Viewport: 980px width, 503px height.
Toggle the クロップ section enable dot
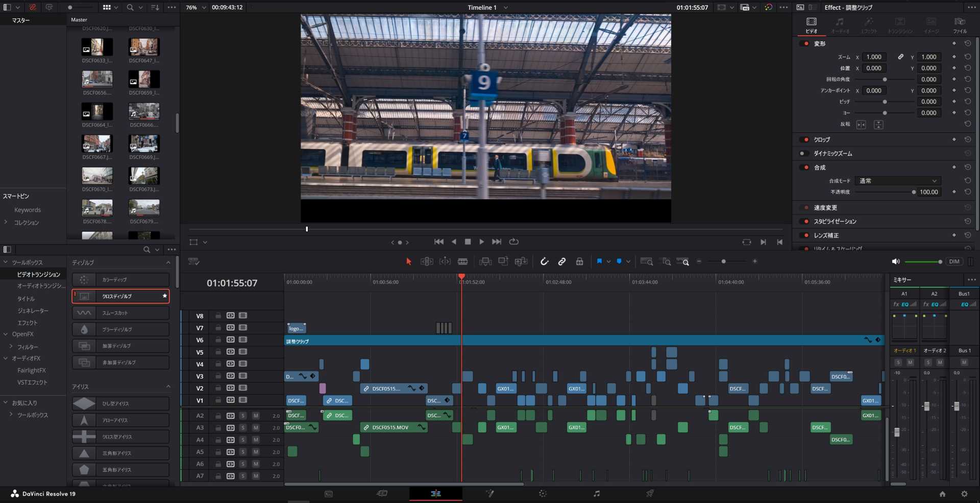[x=806, y=139]
